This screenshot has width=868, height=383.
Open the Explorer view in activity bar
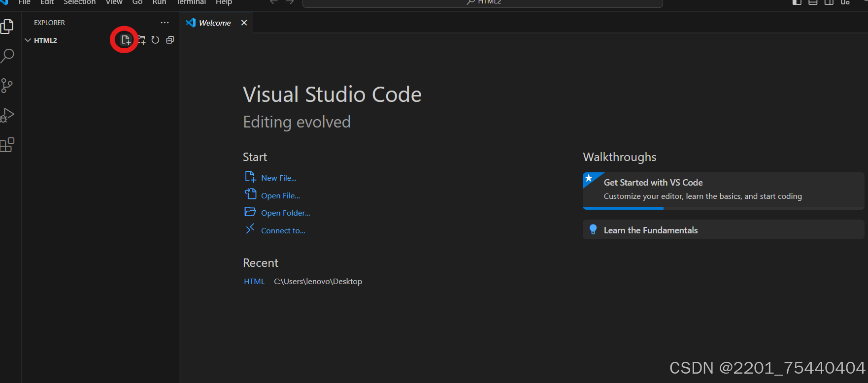tap(7, 26)
